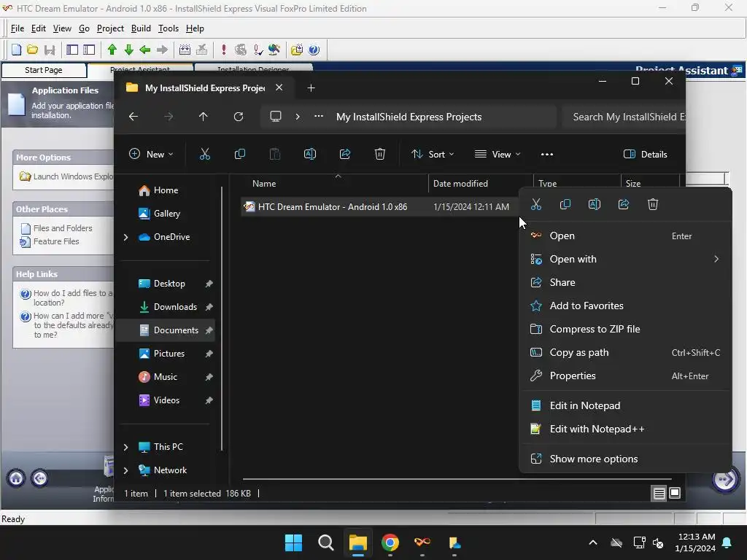Click the taskbar Search icon

[326, 542]
